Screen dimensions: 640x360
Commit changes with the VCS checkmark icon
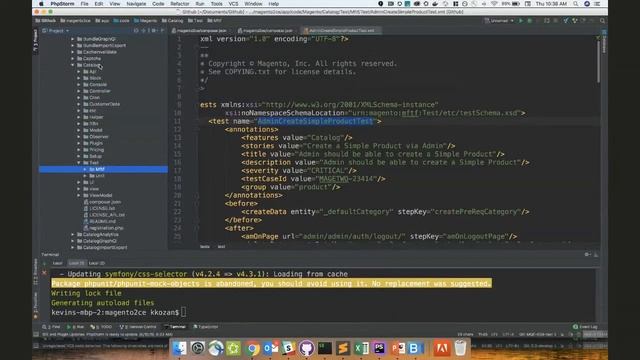[x=566, y=20]
